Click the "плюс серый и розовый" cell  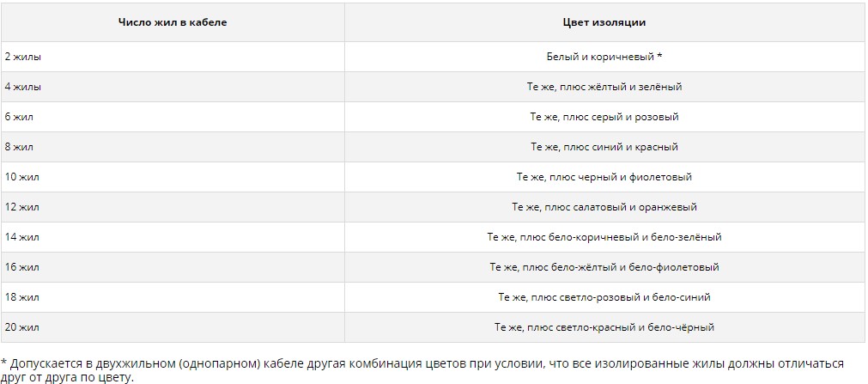[604, 117]
